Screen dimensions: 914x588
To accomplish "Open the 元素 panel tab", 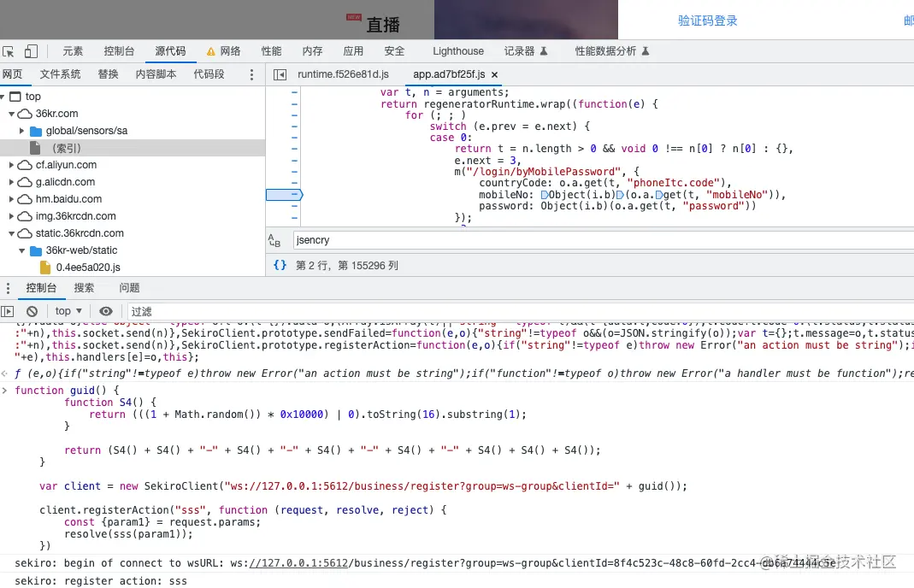I will pyautogui.click(x=73, y=51).
